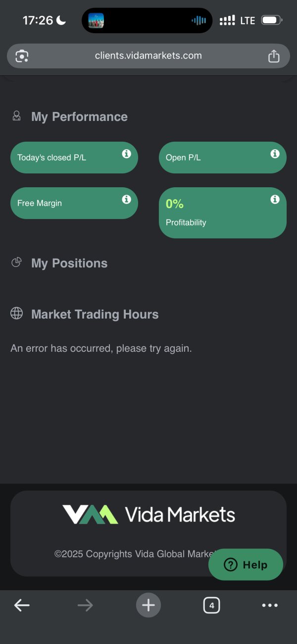
Task: Open the Help chat button
Action: click(x=246, y=565)
